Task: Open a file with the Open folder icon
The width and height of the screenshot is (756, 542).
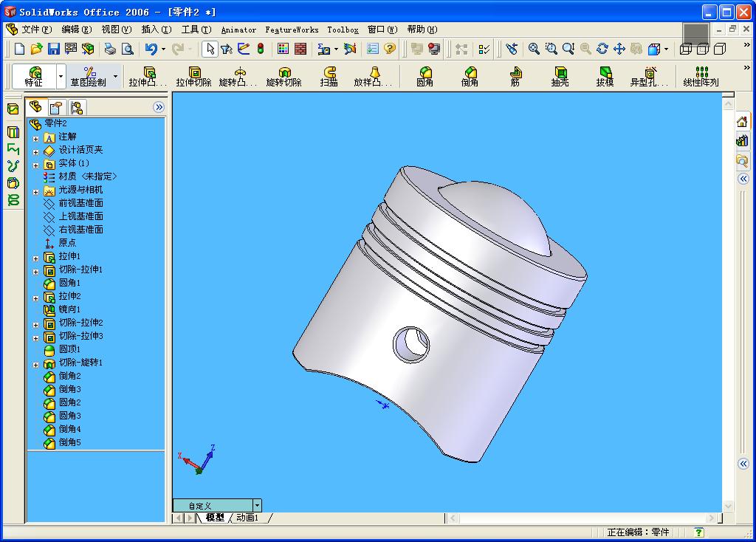Action: coord(37,49)
